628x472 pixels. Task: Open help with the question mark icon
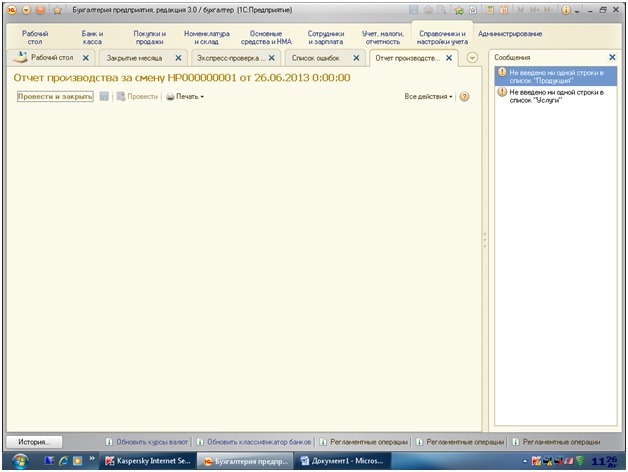464,97
